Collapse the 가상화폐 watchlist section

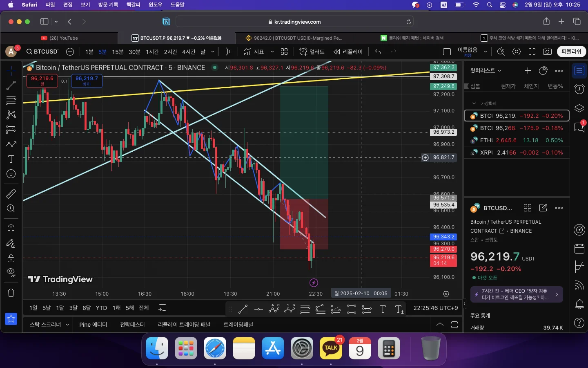474,103
